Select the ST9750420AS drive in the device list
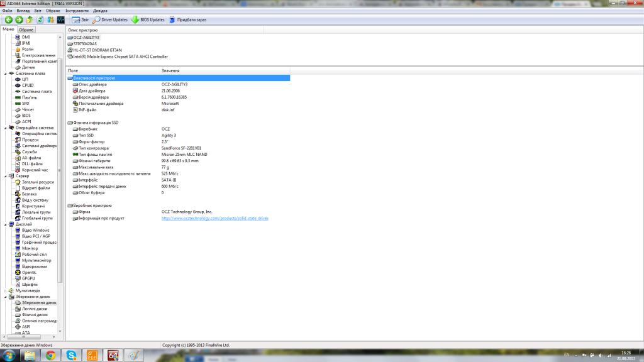644x362 pixels. [85, 43]
